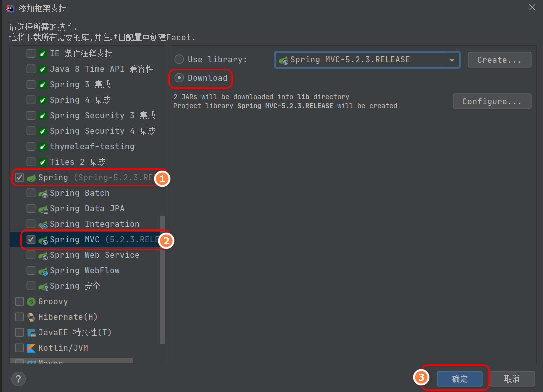The height and width of the screenshot is (392, 543).
Task: Select the Download radio button
Action: pyautogui.click(x=179, y=78)
